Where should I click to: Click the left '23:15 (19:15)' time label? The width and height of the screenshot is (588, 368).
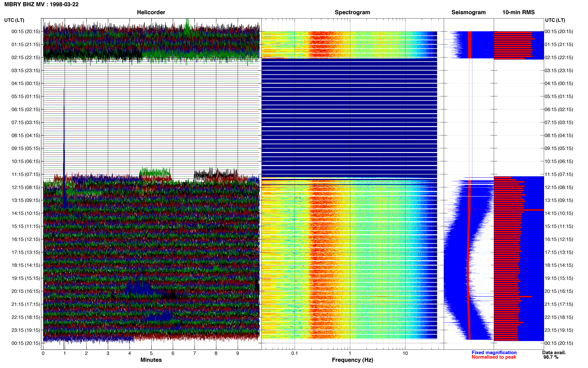click(x=26, y=330)
